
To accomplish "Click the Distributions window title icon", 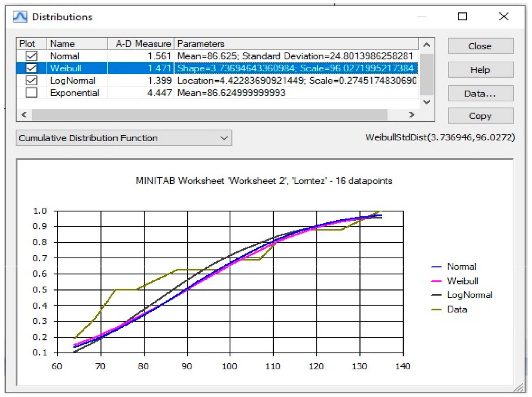I will pyautogui.click(x=20, y=17).
